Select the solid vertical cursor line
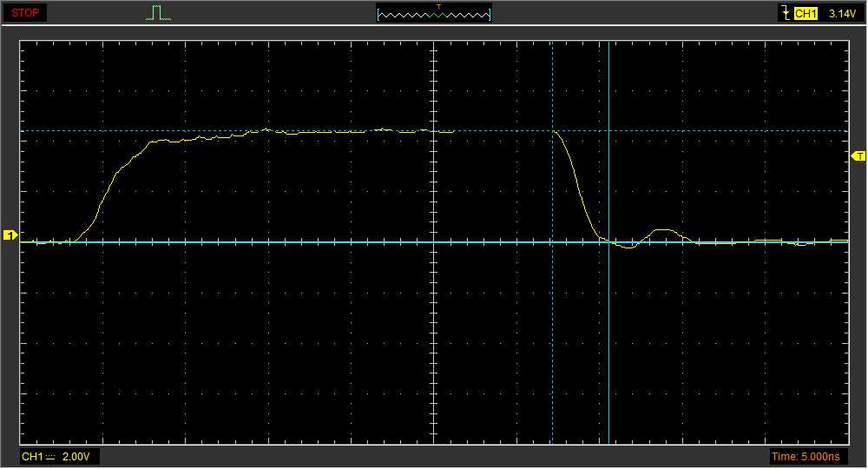Screen dimensions: 868x469 coord(609,347)
